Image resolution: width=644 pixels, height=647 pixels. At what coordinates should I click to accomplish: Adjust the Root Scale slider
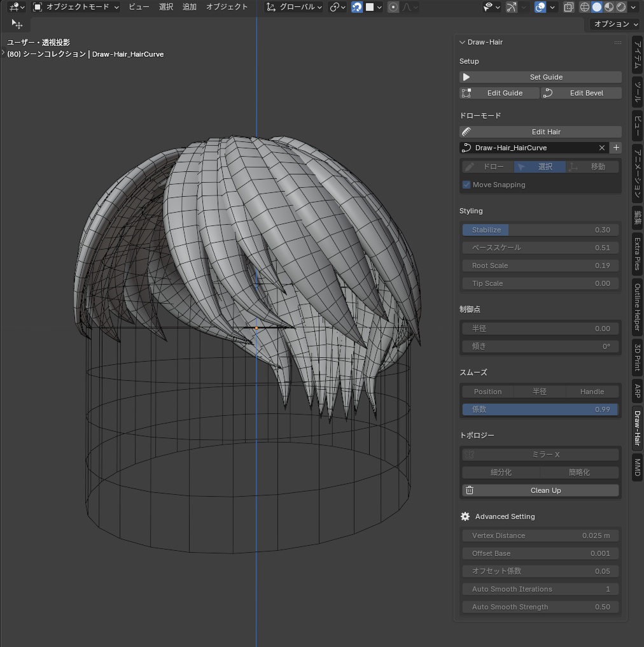[540, 266]
